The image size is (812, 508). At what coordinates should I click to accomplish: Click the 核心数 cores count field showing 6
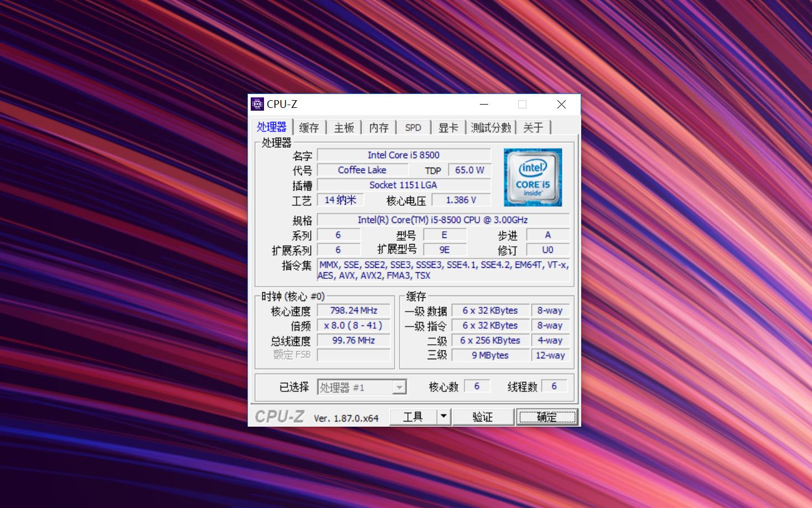[477, 386]
